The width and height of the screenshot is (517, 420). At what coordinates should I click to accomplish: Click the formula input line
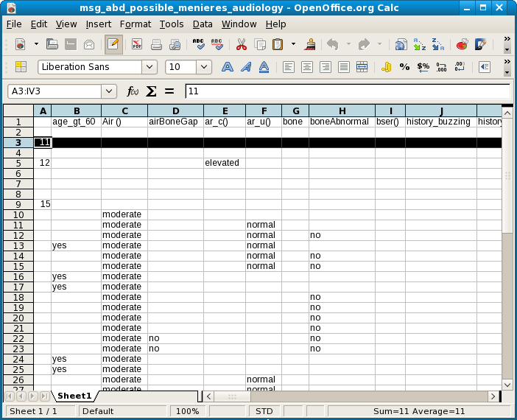pyautogui.click(x=346, y=91)
